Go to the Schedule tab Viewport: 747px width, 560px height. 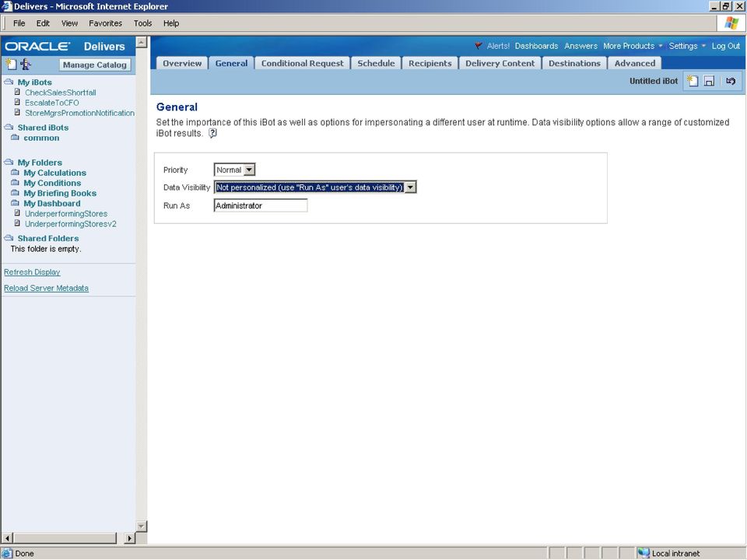pyautogui.click(x=376, y=63)
